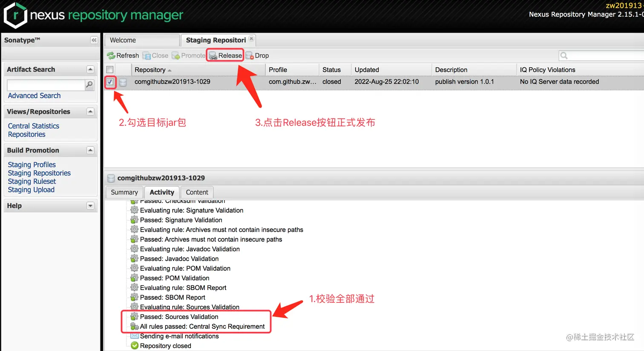Open the Advanced Search link
This screenshot has width=644, height=351.
(x=34, y=96)
